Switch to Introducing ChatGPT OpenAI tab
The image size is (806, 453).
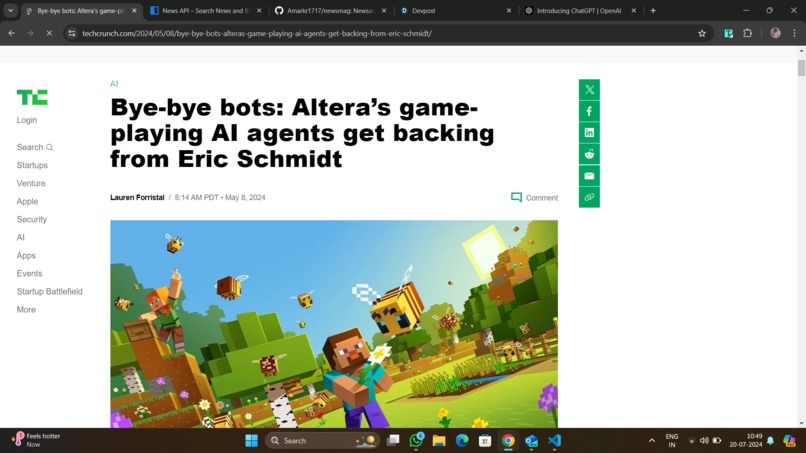(x=580, y=10)
